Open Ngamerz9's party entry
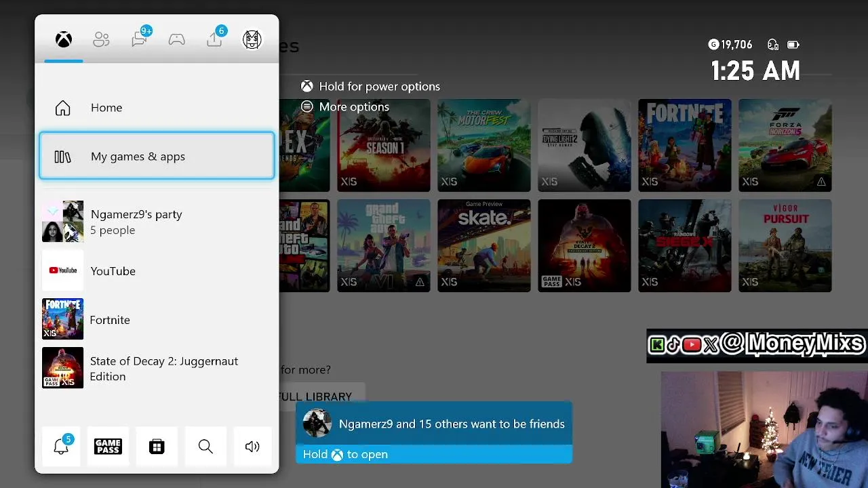The width and height of the screenshot is (868, 488). tap(157, 222)
